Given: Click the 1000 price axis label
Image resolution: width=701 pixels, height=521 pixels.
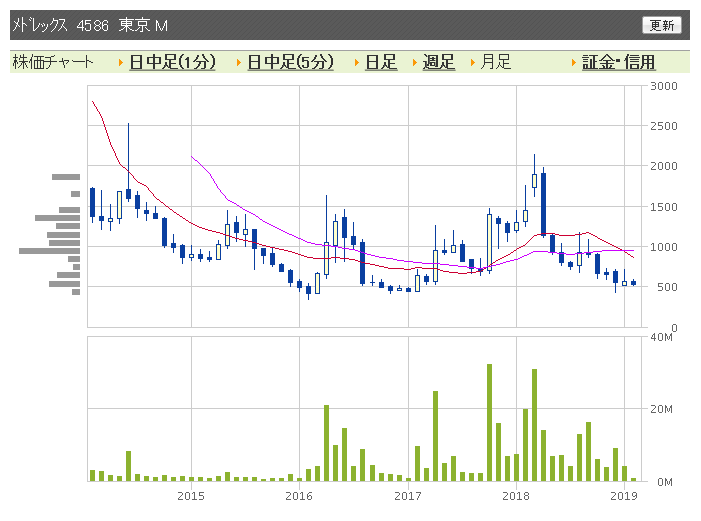Looking at the screenshot, I should 664,246.
